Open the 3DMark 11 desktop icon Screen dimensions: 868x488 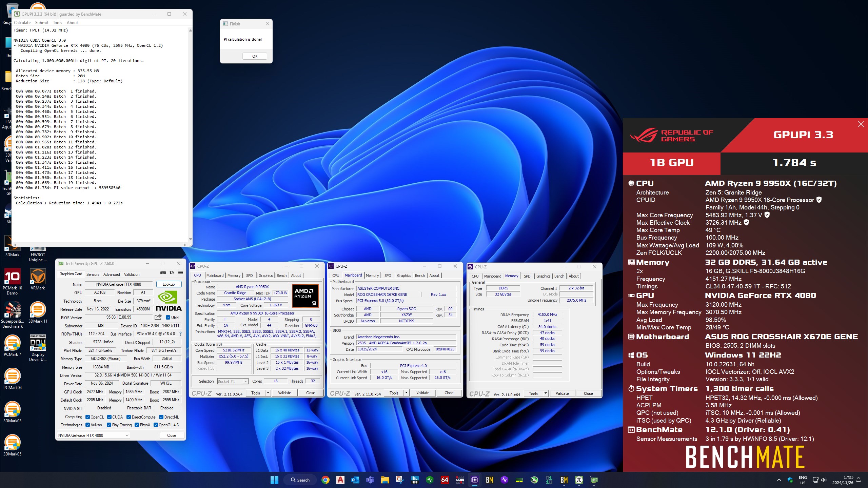[x=38, y=312]
